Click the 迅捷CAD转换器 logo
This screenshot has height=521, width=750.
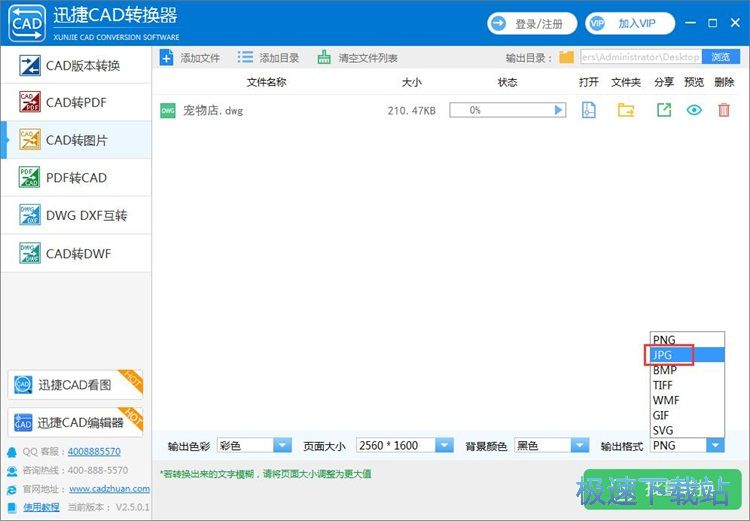point(27,23)
